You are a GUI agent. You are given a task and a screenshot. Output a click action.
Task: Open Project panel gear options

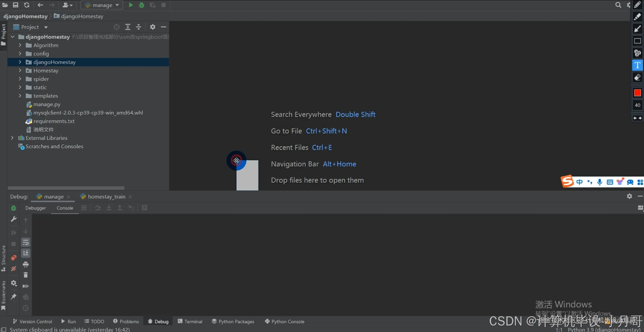(x=153, y=27)
